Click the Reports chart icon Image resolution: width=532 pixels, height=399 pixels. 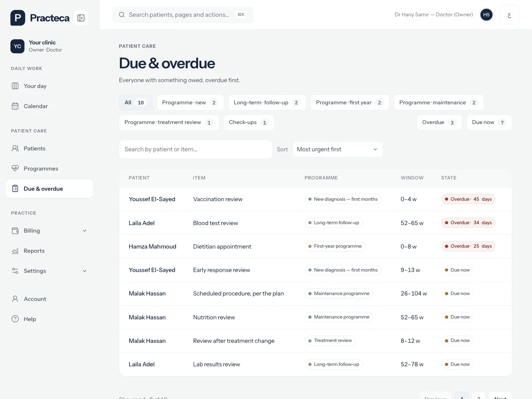click(15, 251)
